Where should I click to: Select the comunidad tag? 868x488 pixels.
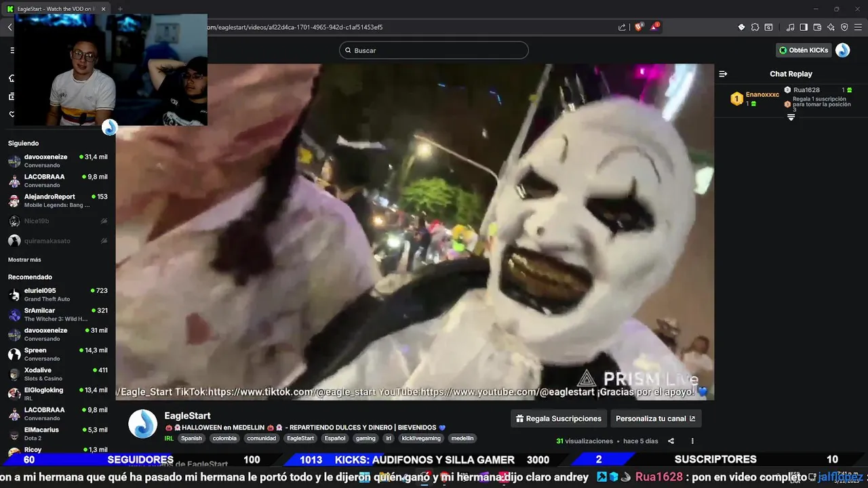pyautogui.click(x=262, y=439)
